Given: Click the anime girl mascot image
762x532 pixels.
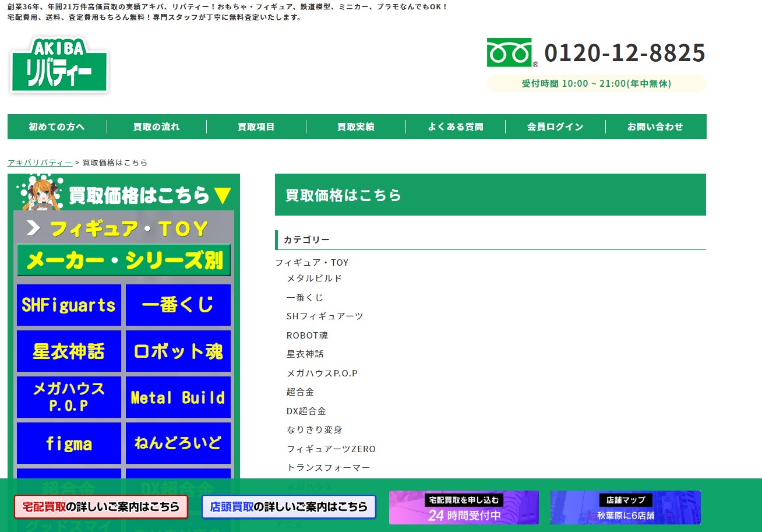Looking at the screenshot, I should tap(41, 193).
